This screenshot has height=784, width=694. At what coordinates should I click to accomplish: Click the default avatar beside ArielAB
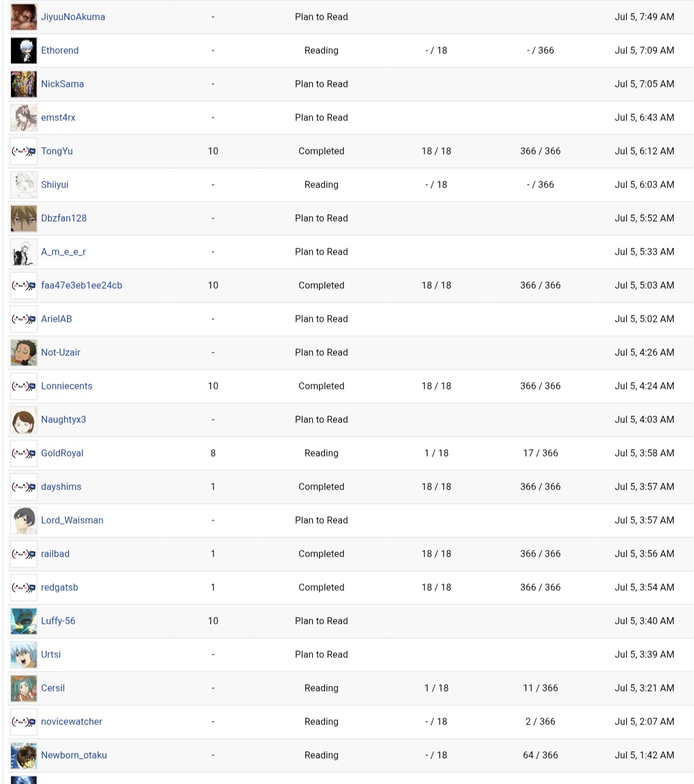pos(24,319)
